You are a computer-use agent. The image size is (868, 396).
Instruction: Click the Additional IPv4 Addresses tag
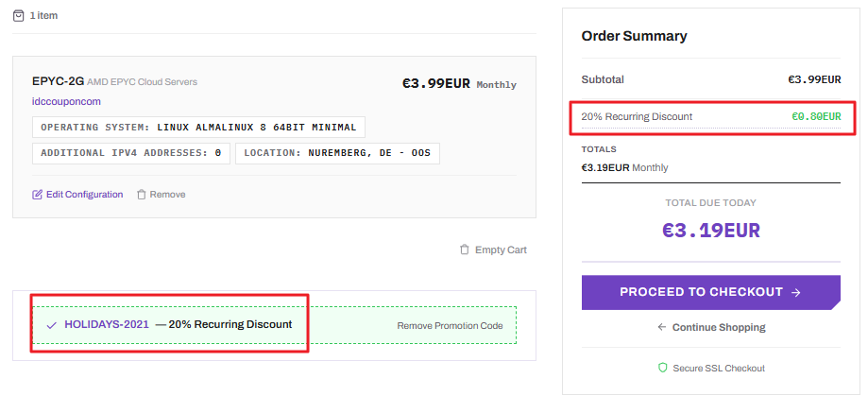click(131, 153)
